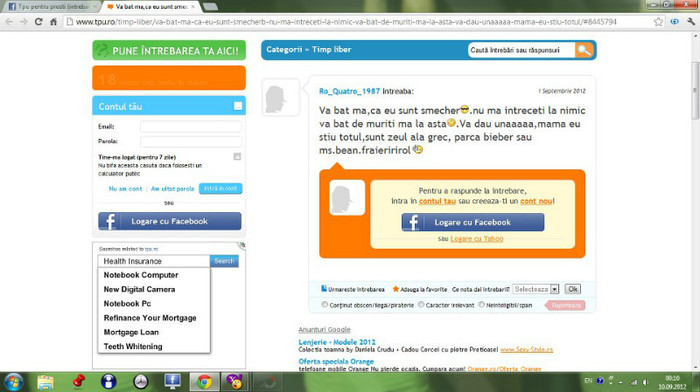Choose Notebook Computer from the suggestions
This screenshot has height=392, width=700.
(141, 275)
